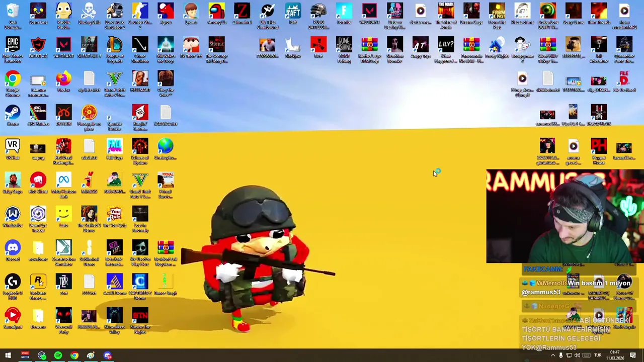
Task: Open the DREAD FLATS game icon
Action: tap(599, 115)
